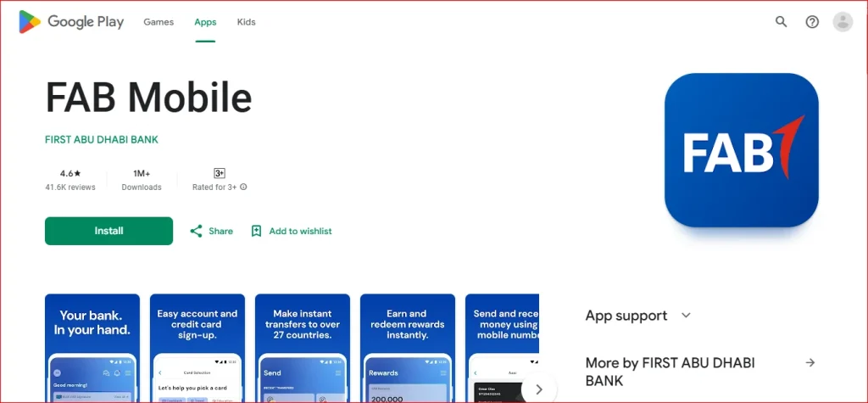The width and height of the screenshot is (868, 403).
Task: Click the 41.6K reviews text
Action: [x=70, y=188]
